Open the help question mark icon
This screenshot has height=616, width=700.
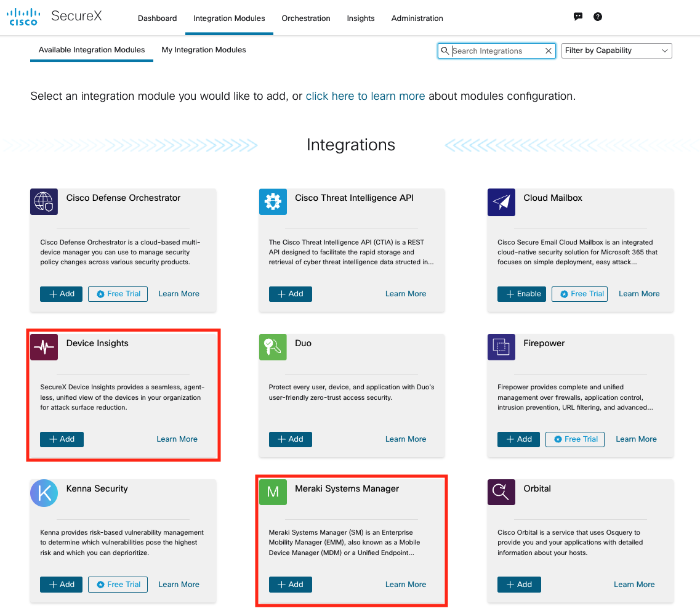597,17
